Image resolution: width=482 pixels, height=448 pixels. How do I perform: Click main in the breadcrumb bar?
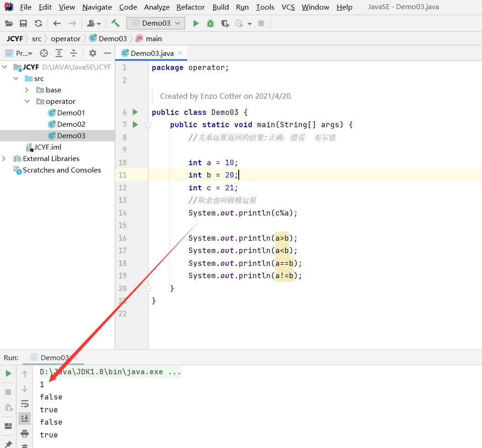149,39
